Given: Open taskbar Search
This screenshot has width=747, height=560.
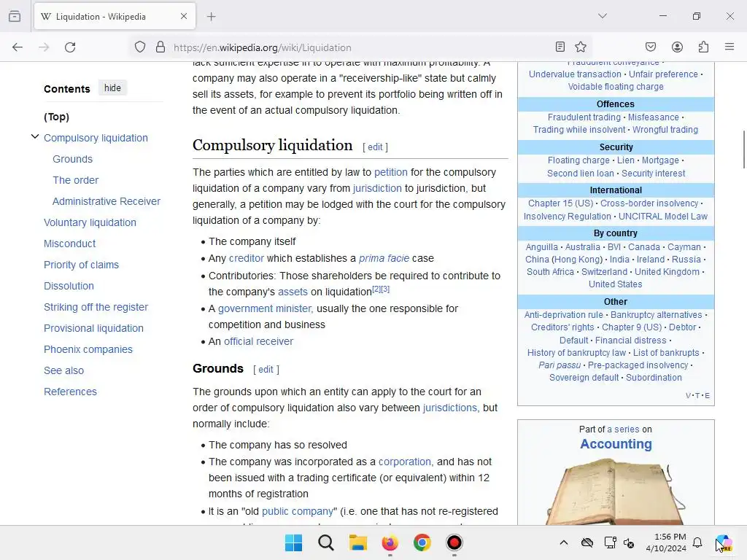Looking at the screenshot, I should [326, 542].
